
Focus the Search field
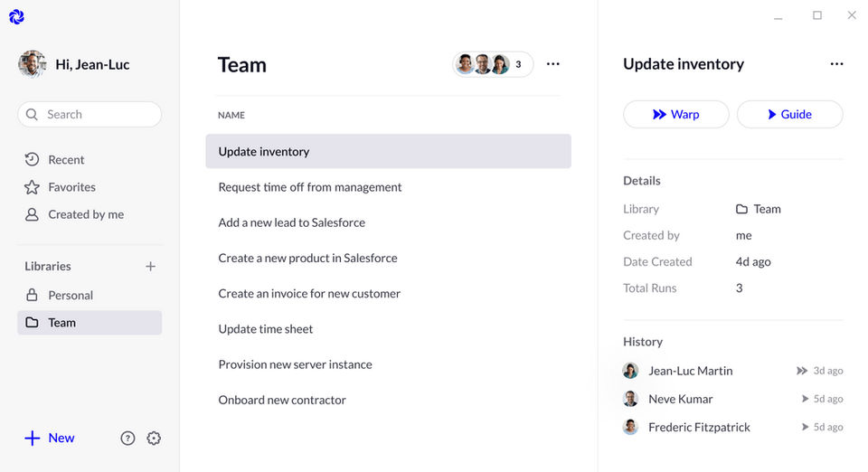click(90, 115)
